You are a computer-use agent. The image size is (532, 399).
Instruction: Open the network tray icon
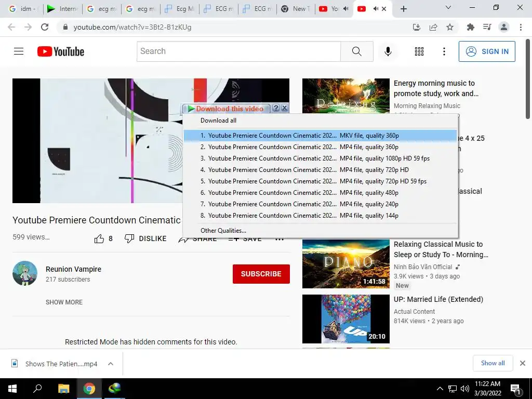tap(453, 389)
